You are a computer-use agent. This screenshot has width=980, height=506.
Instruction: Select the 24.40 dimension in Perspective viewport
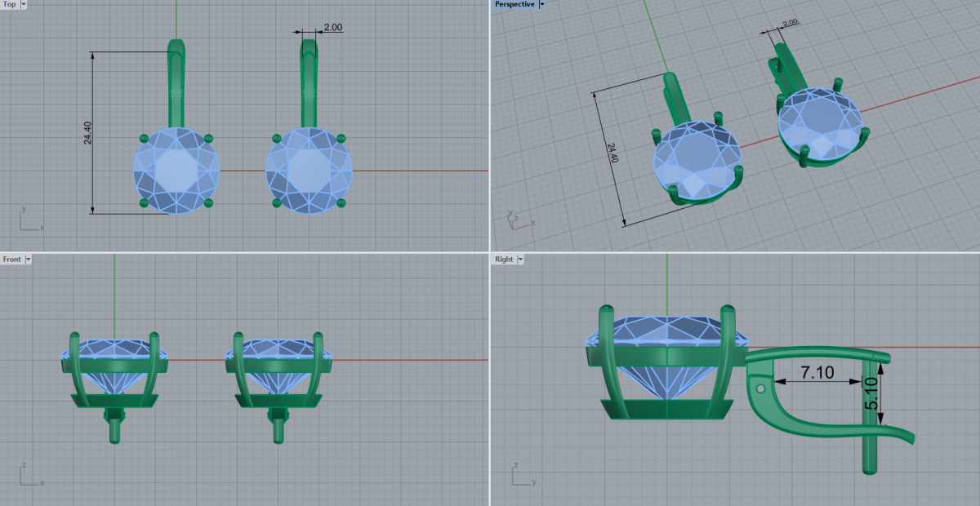[x=612, y=153]
